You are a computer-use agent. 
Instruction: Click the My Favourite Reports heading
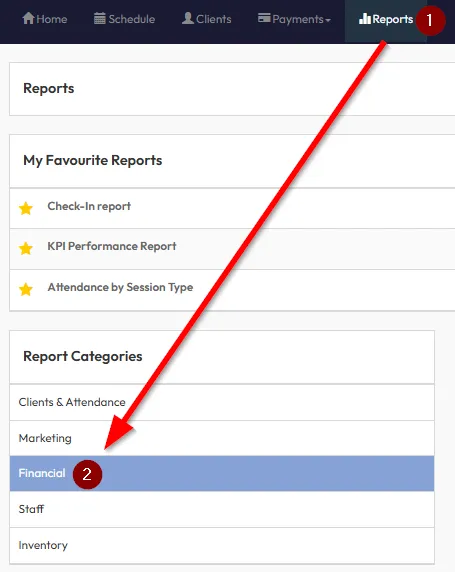point(93,161)
